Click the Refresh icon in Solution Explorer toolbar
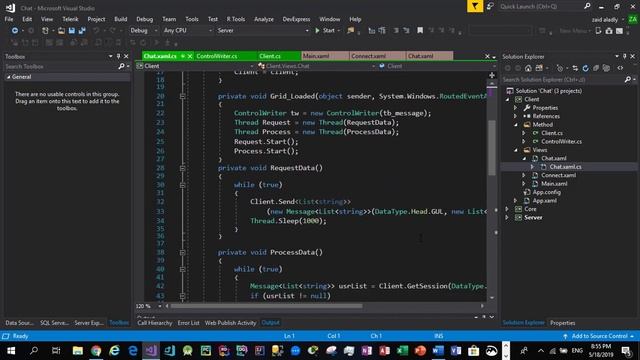This screenshot has height=360, width=640. pos(586,68)
